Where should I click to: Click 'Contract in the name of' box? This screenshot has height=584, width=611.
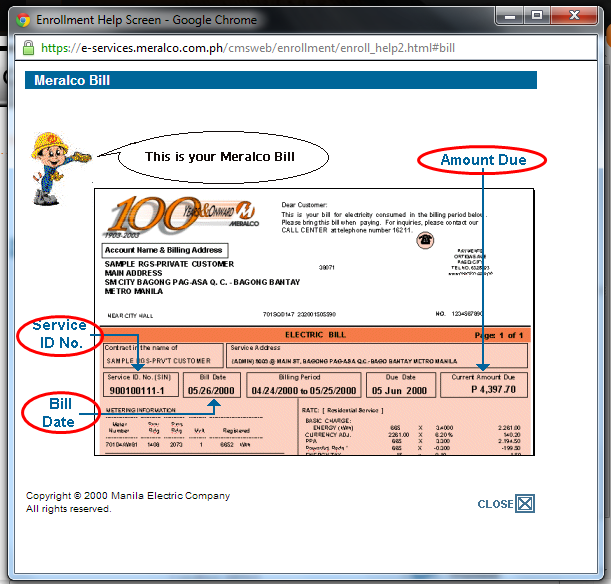coord(163,355)
